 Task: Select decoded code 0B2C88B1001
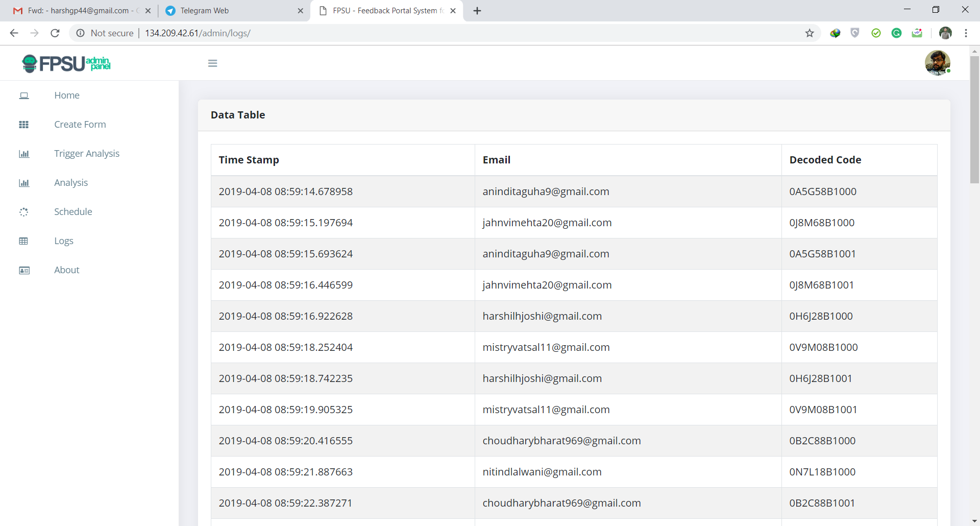pyautogui.click(x=822, y=503)
